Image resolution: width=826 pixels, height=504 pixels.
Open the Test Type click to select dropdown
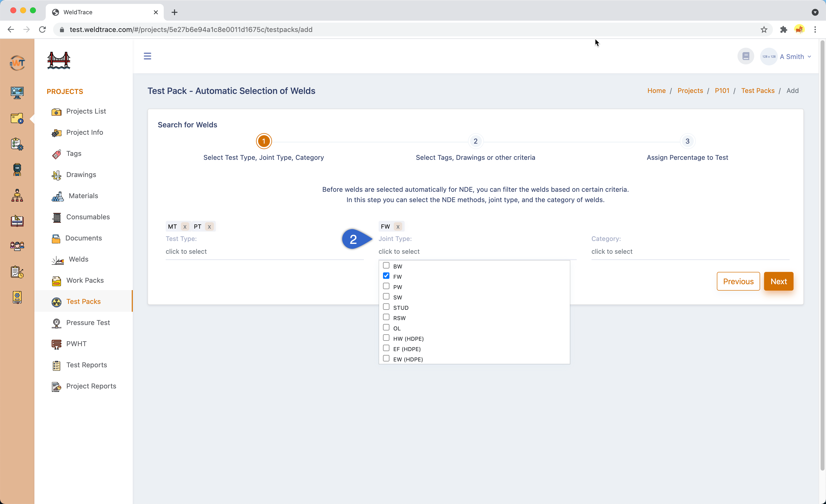pyautogui.click(x=265, y=252)
